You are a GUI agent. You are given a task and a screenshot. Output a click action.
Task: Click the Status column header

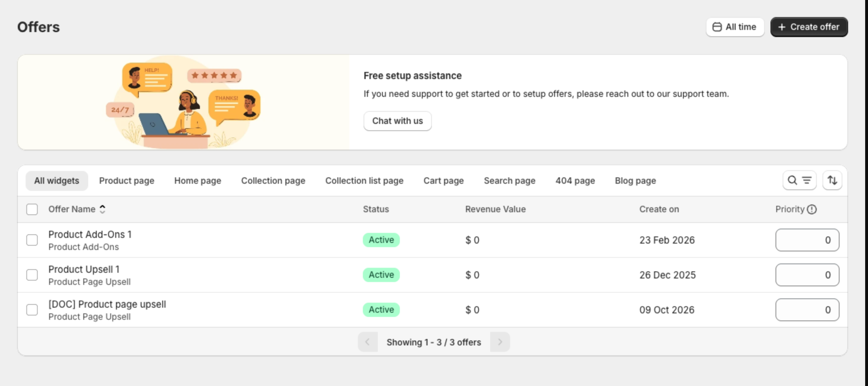coord(376,209)
